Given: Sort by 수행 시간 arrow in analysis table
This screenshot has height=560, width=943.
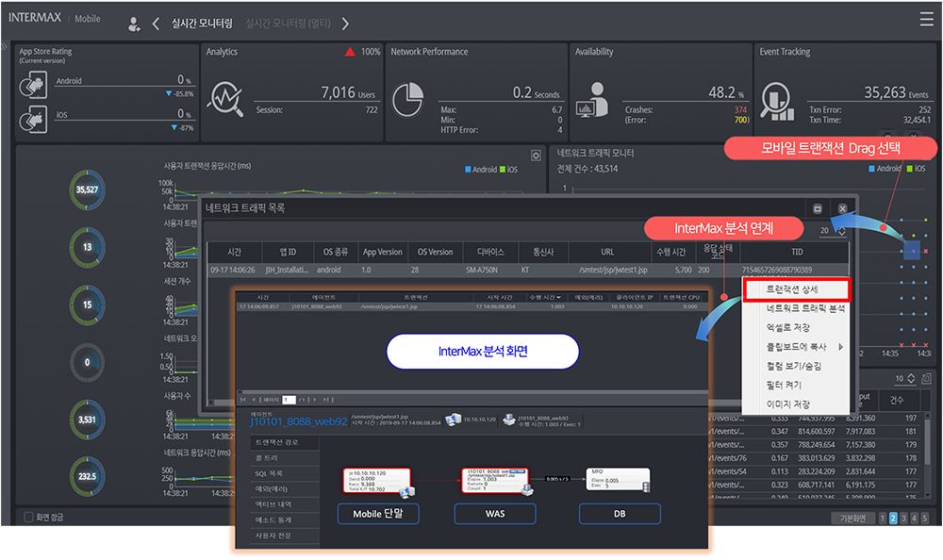Looking at the screenshot, I should [x=558, y=298].
